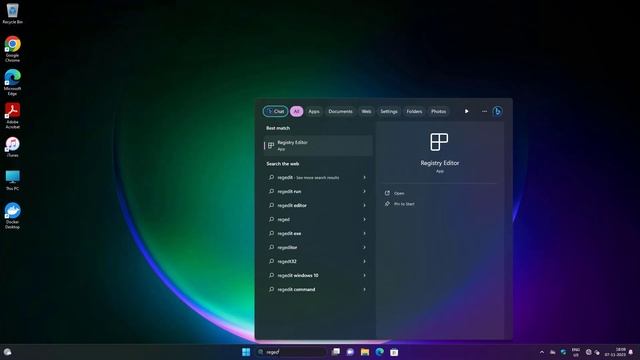
Task: Expand the 'regedit run' suggestion arrow
Action: pos(364,191)
